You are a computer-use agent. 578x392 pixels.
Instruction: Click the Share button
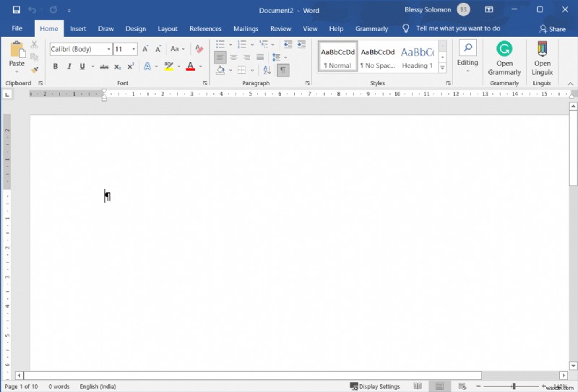(553, 29)
